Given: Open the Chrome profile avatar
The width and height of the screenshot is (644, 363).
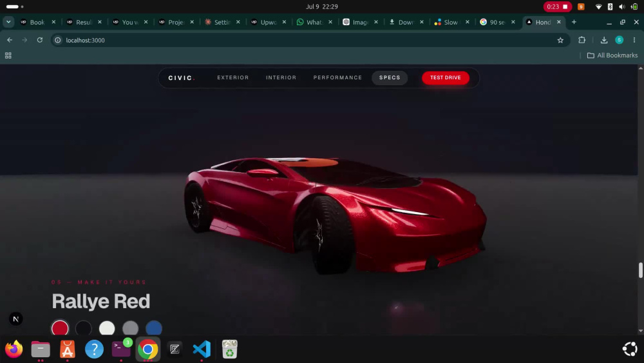Looking at the screenshot, I should [619, 40].
